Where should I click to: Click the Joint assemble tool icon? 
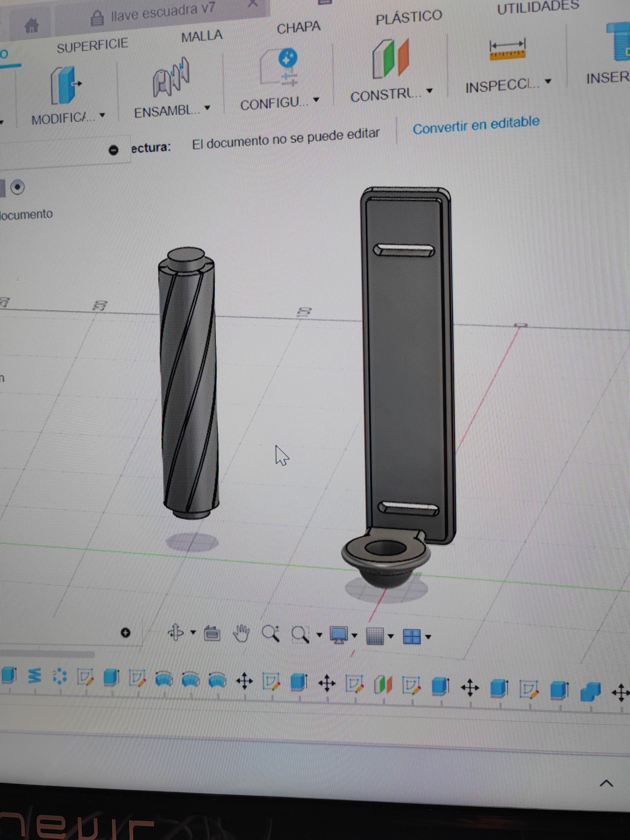tap(171, 77)
